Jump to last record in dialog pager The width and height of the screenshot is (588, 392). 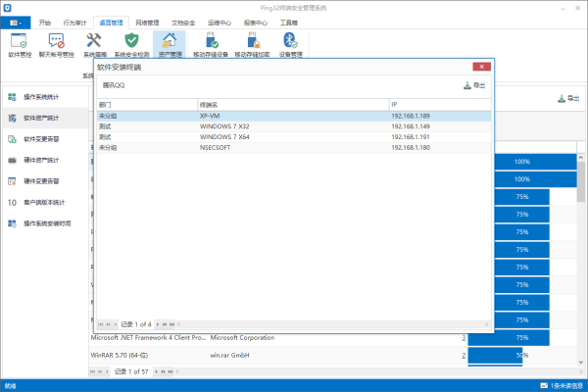click(171, 324)
